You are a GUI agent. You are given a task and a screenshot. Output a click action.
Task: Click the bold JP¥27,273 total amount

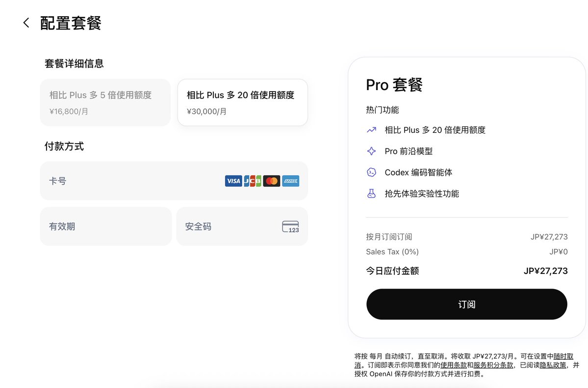click(x=546, y=271)
